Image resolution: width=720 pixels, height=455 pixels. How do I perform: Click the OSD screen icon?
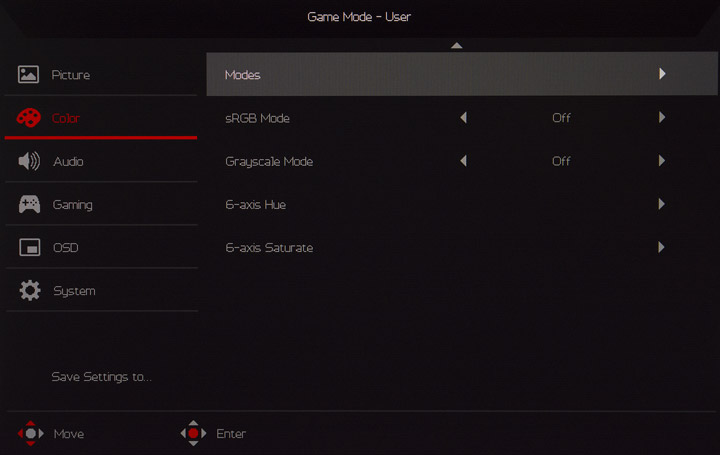pyautogui.click(x=29, y=247)
